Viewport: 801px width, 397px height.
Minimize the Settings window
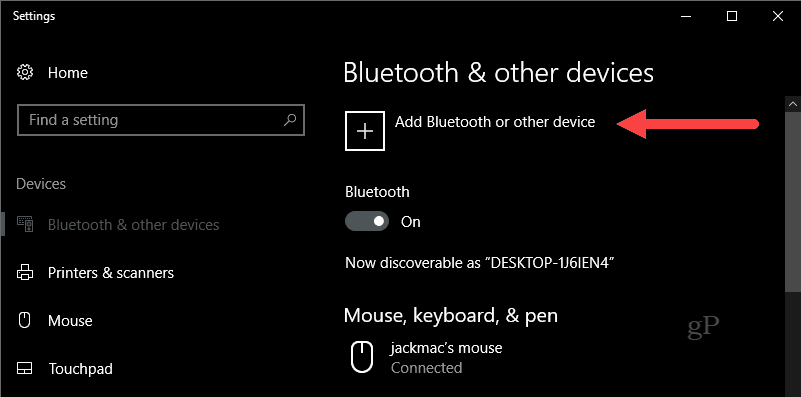pos(686,16)
